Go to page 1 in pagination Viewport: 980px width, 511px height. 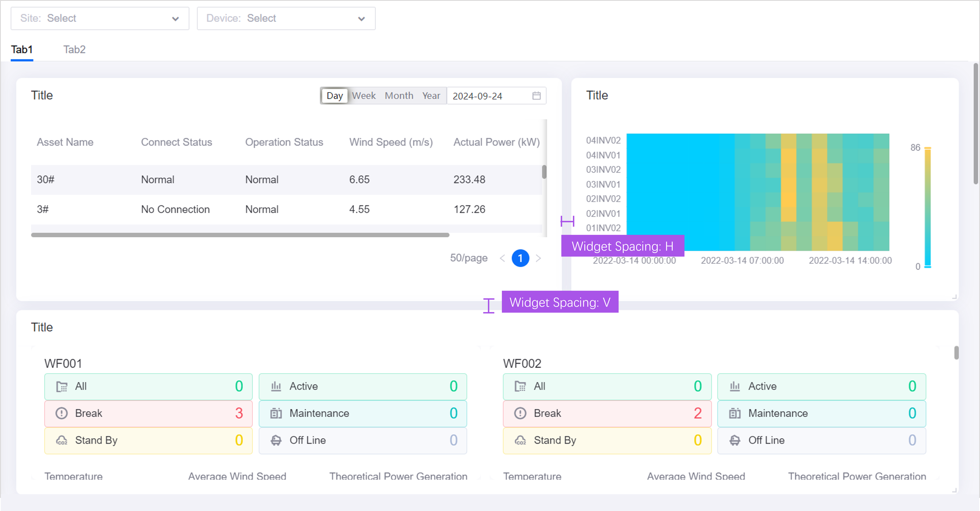pyautogui.click(x=520, y=258)
